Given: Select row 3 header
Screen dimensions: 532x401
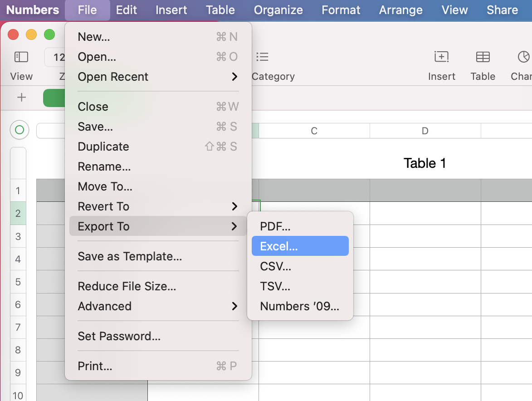Looking at the screenshot, I should click(18, 236).
